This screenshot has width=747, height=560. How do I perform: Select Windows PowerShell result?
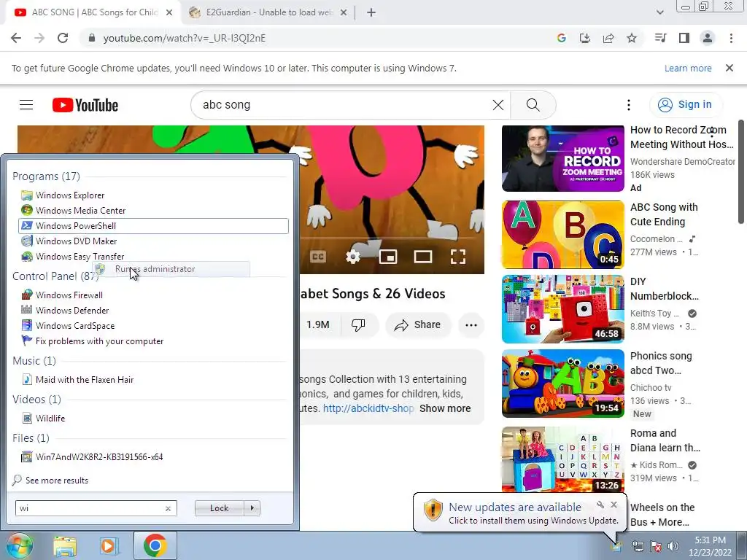[x=153, y=226]
